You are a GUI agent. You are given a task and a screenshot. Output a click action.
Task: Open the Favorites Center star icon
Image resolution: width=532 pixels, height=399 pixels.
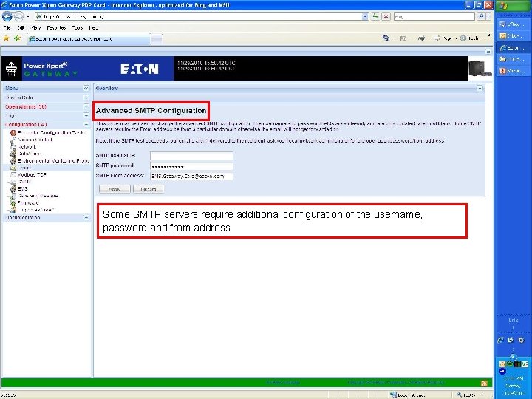[x=6, y=38]
